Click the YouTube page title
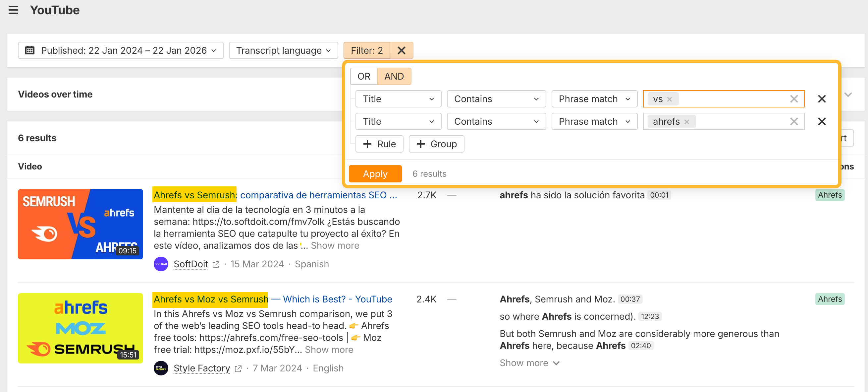868x392 pixels. click(x=55, y=10)
